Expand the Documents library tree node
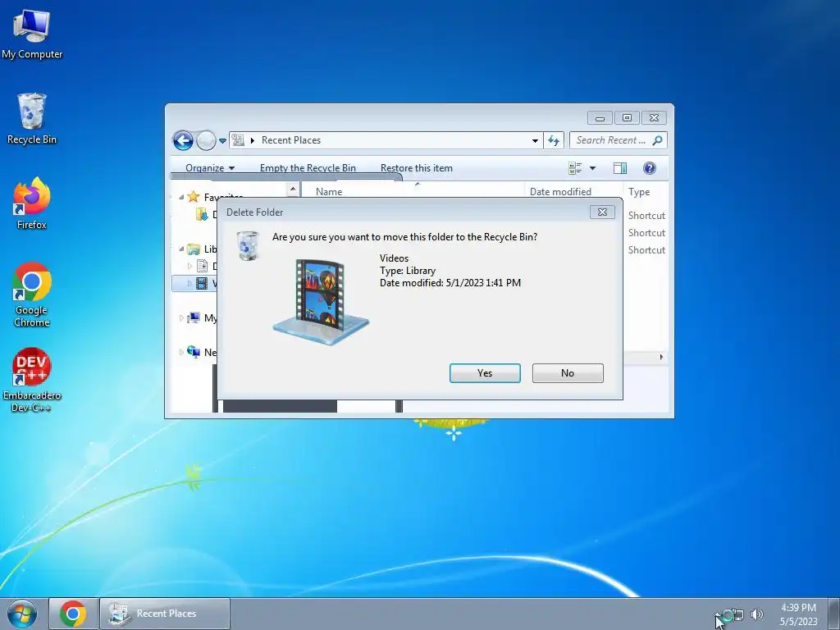 (189, 267)
